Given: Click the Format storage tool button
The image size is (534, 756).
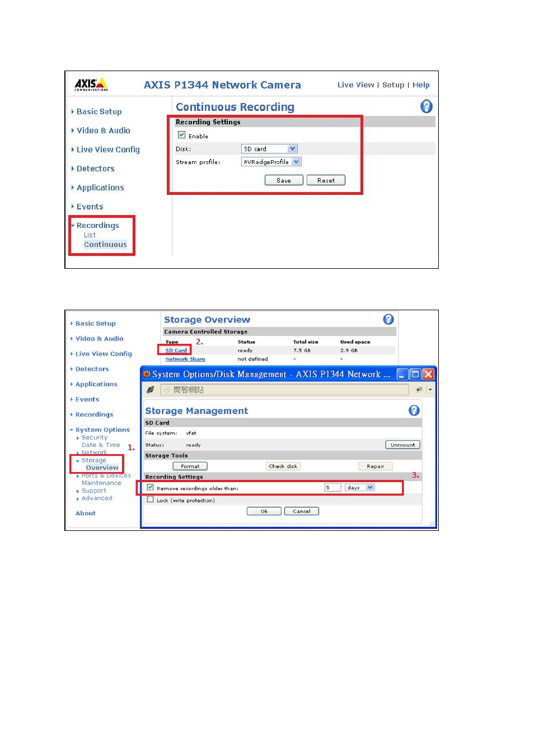Looking at the screenshot, I should pyautogui.click(x=190, y=466).
